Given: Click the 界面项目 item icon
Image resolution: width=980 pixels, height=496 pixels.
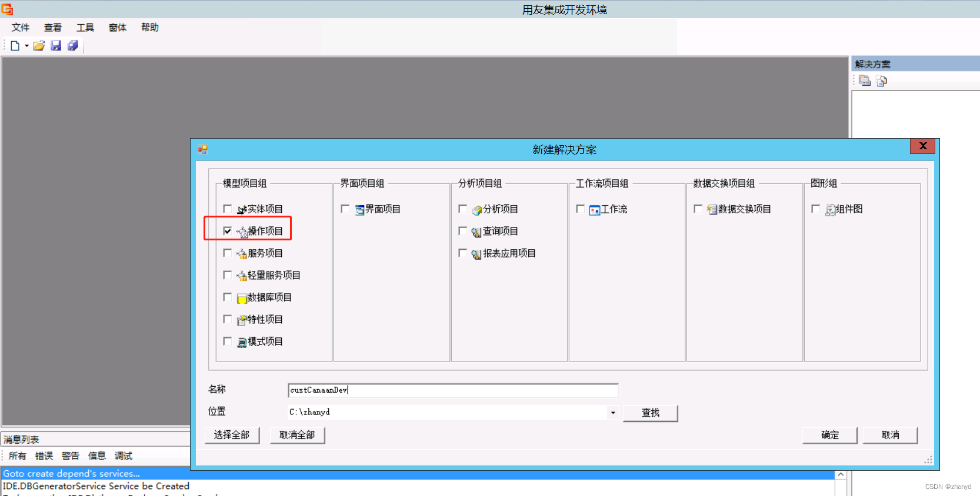Looking at the screenshot, I should pyautogui.click(x=359, y=210).
